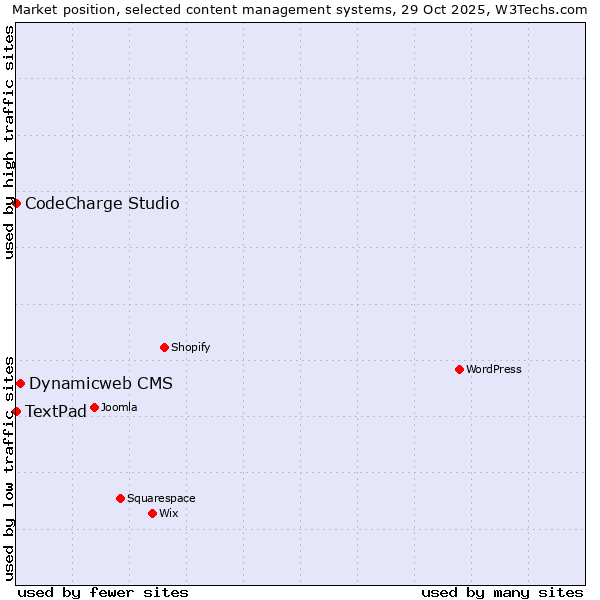Select the red Squarespace data marker
Viewport: 600px width, 600px height.
tap(120, 498)
